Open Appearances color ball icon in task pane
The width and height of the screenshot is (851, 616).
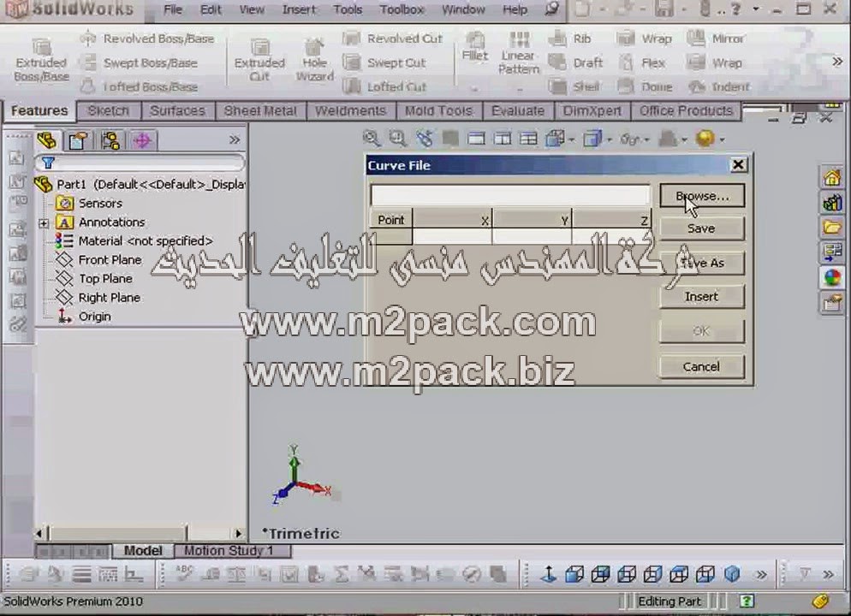tap(832, 278)
